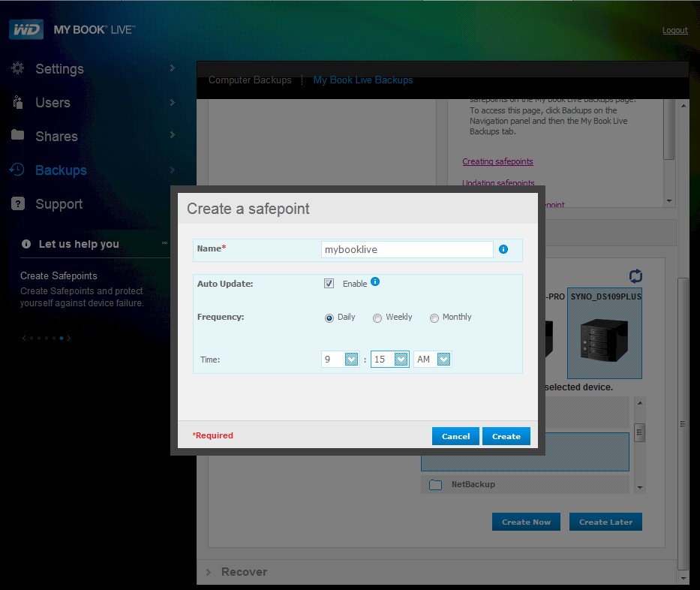Image resolution: width=700 pixels, height=590 pixels.
Task: Click the Create Now button
Action: click(526, 522)
